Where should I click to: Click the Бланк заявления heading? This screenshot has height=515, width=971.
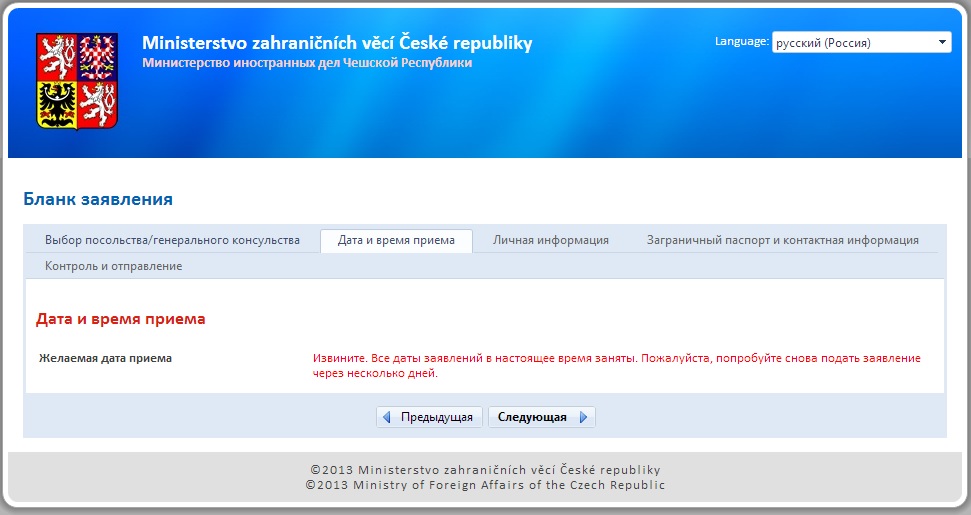(x=98, y=199)
